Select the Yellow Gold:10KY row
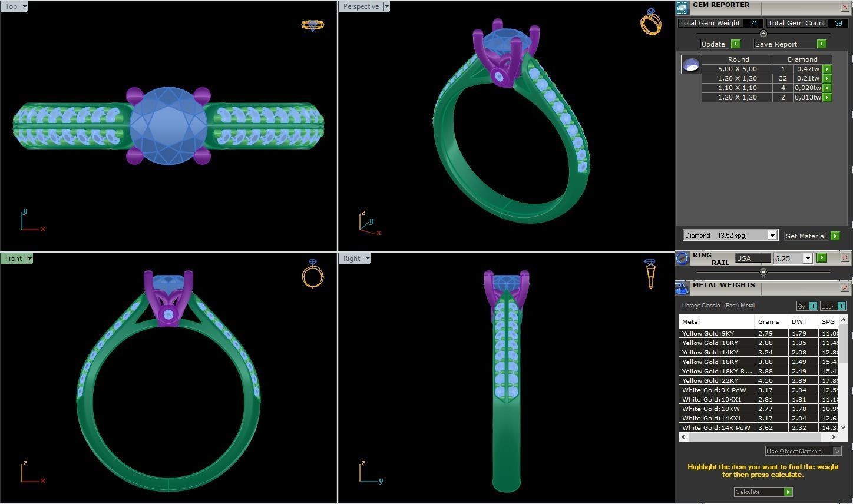The width and height of the screenshot is (853, 504). (759, 343)
